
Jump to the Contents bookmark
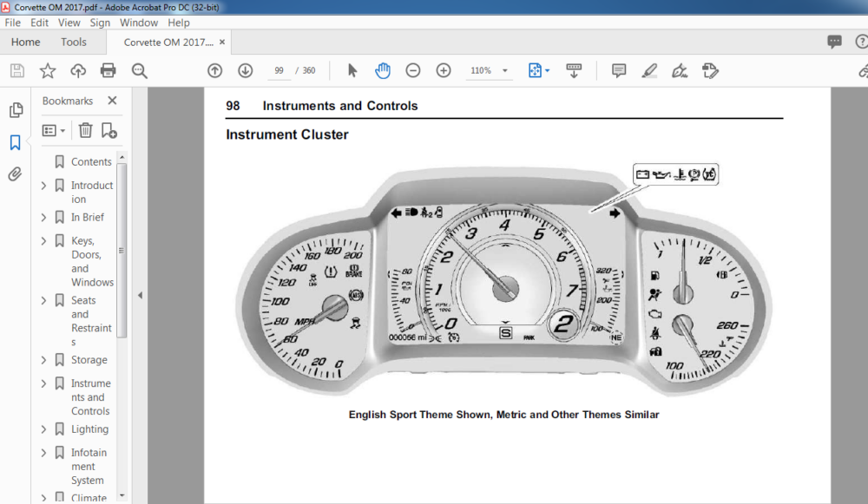pyautogui.click(x=91, y=161)
